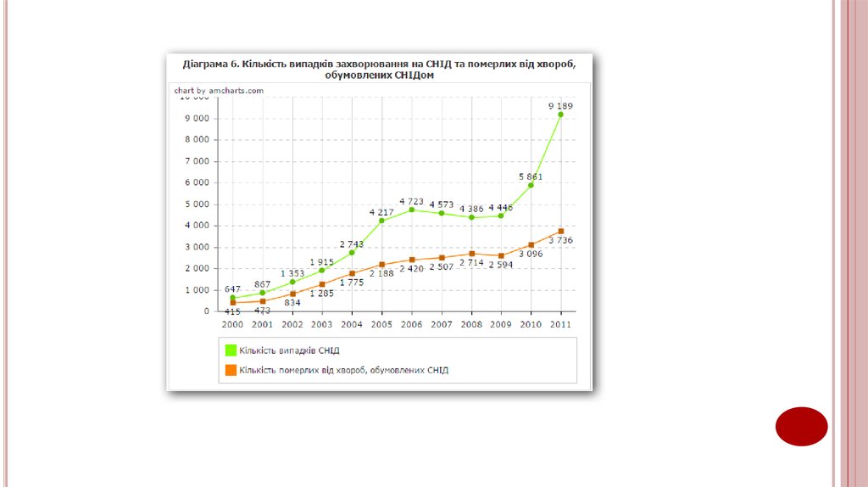The width and height of the screenshot is (868, 487).
Task: Select the green data point labeled 5 861
Action: (x=531, y=185)
